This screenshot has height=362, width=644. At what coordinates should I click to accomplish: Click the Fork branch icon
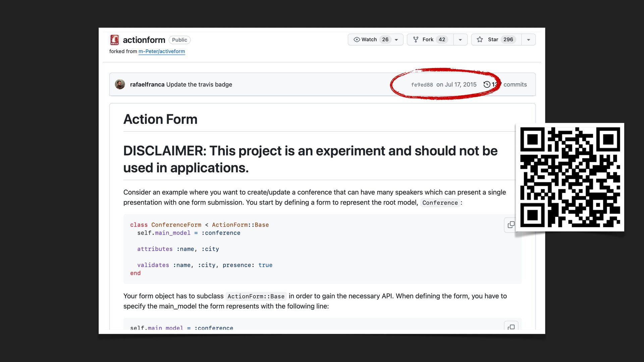416,40
